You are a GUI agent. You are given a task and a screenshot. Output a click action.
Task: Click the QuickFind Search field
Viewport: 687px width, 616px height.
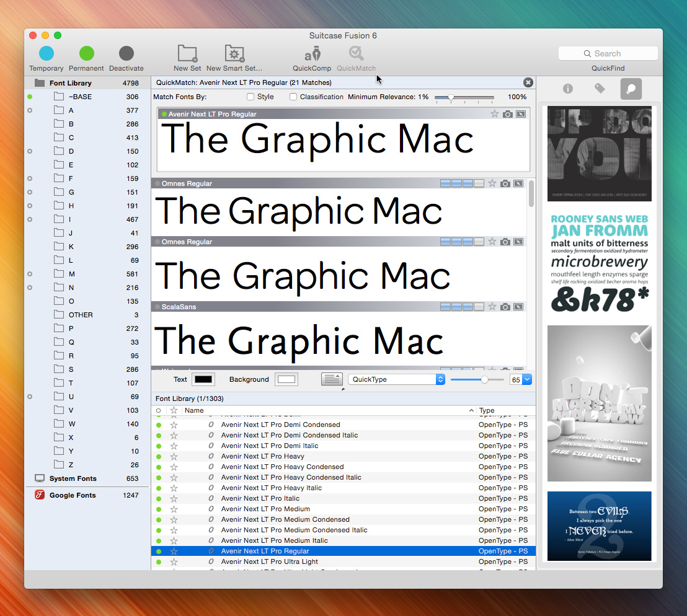click(x=608, y=53)
